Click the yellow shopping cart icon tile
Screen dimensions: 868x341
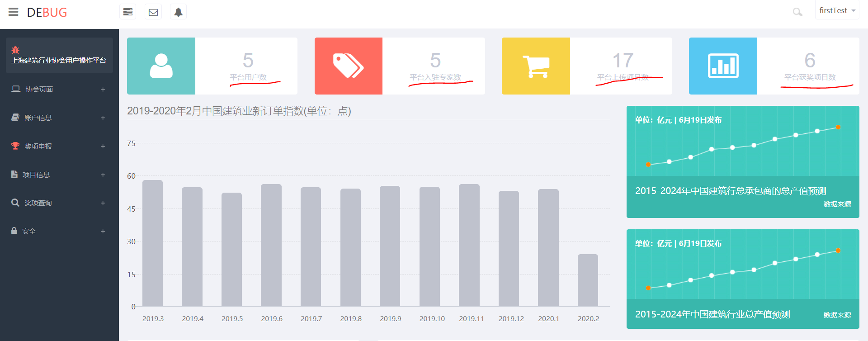point(536,66)
